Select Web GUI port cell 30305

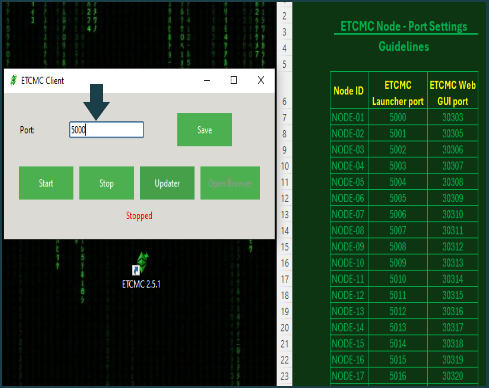[x=453, y=133]
